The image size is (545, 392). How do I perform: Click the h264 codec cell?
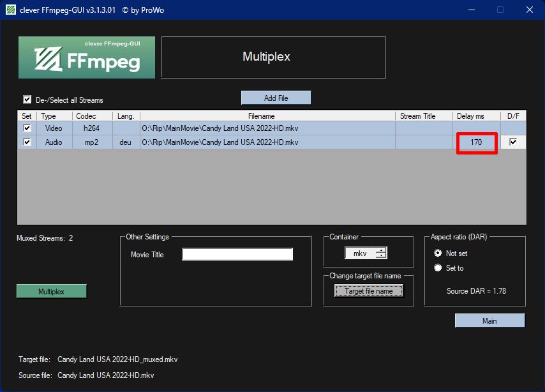pos(92,128)
